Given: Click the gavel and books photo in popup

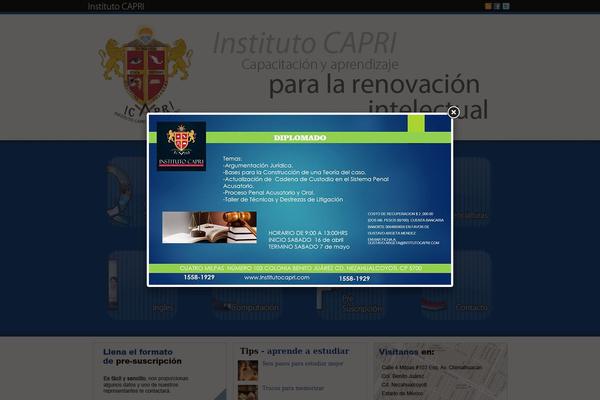Looking at the screenshot, I should click(x=209, y=227).
